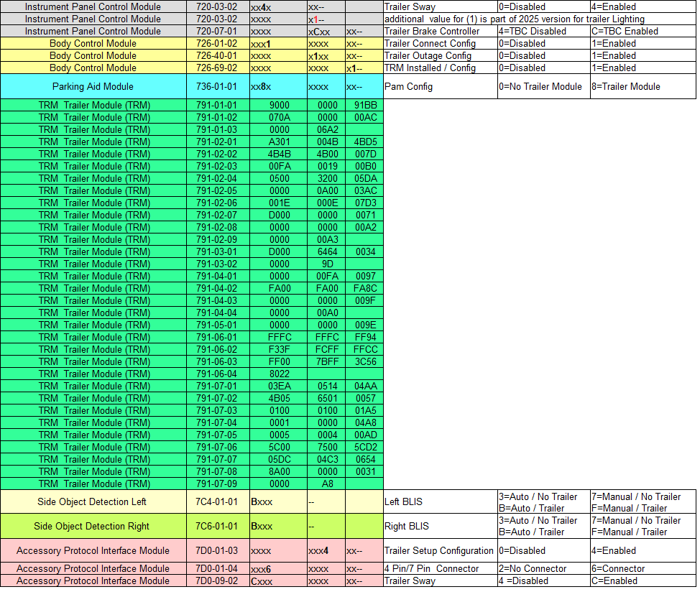Click the value 009E
This screenshot has height=592, width=700.
click(x=366, y=325)
